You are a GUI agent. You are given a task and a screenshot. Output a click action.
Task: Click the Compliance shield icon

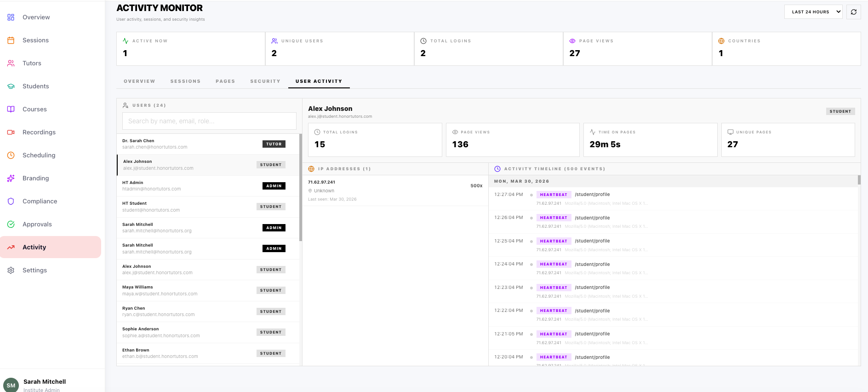click(11, 201)
